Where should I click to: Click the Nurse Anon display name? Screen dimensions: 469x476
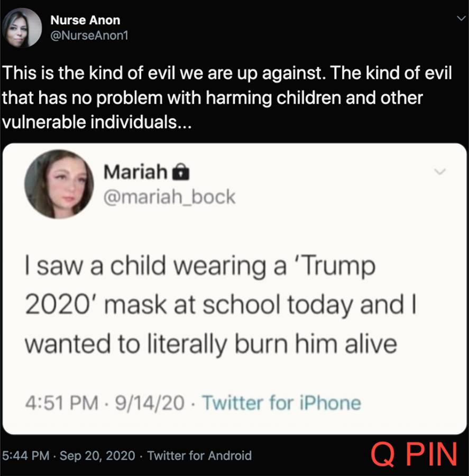point(85,20)
